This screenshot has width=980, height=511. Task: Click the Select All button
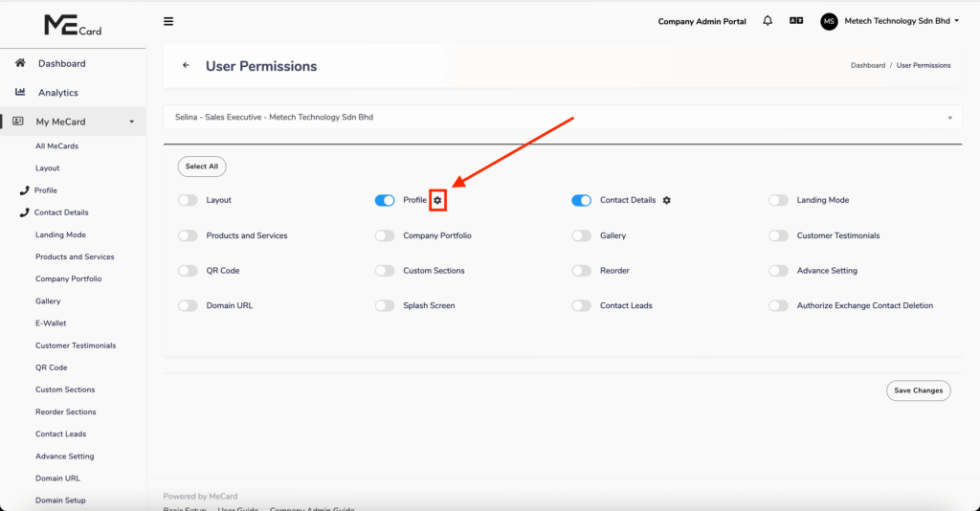tap(202, 167)
